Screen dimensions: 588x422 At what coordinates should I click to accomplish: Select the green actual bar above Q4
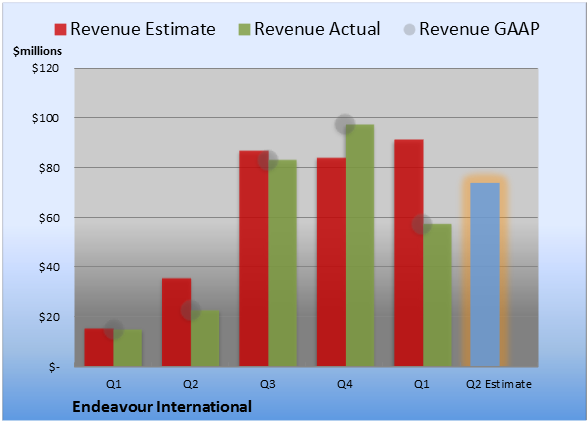click(x=360, y=245)
